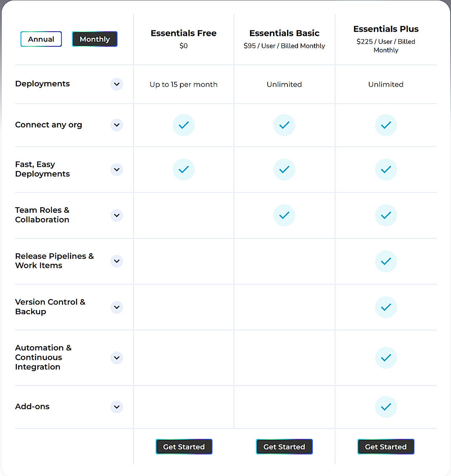
Task: Click the Release Pipelines checkmark for Essentials Plus
Action: click(x=386, y=261)
